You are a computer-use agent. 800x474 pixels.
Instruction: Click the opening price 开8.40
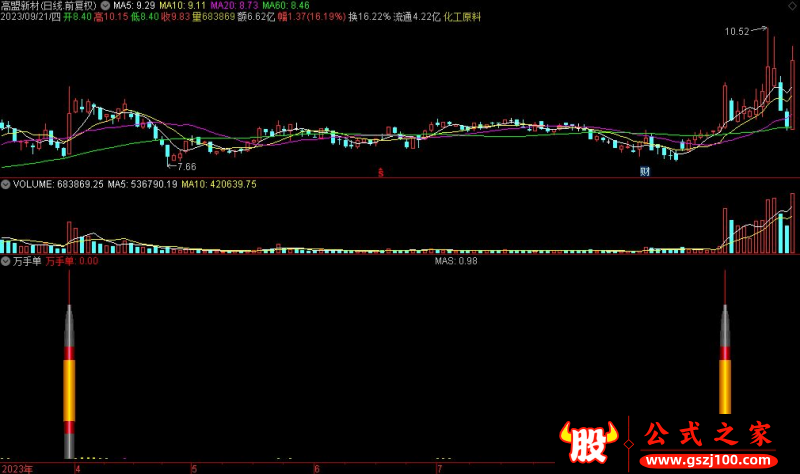pos(78,17)
